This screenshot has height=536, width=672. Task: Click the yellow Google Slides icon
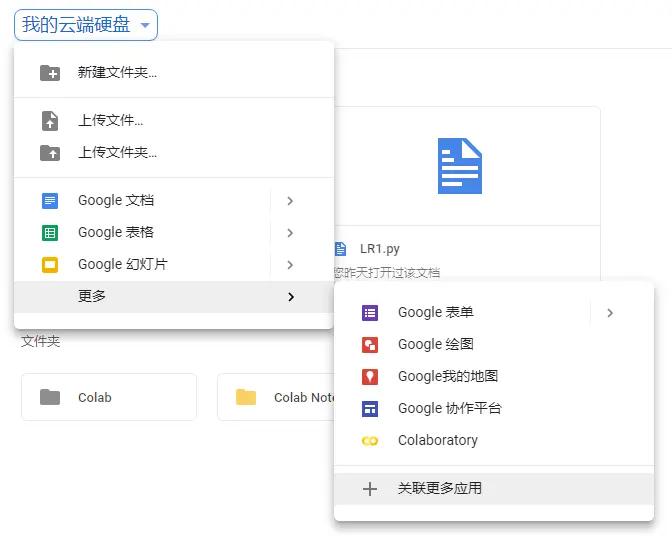click(50, 265)
